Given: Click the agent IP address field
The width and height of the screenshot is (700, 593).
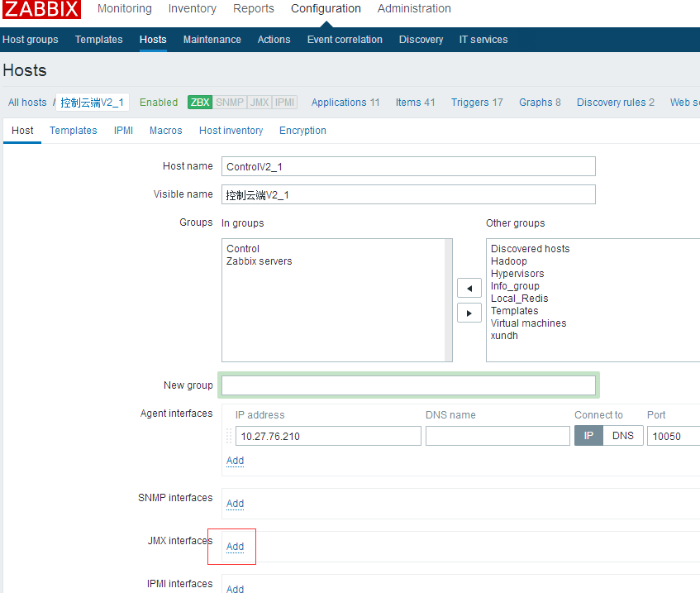Looking at the screenshot, I should (x=328, y=436).
